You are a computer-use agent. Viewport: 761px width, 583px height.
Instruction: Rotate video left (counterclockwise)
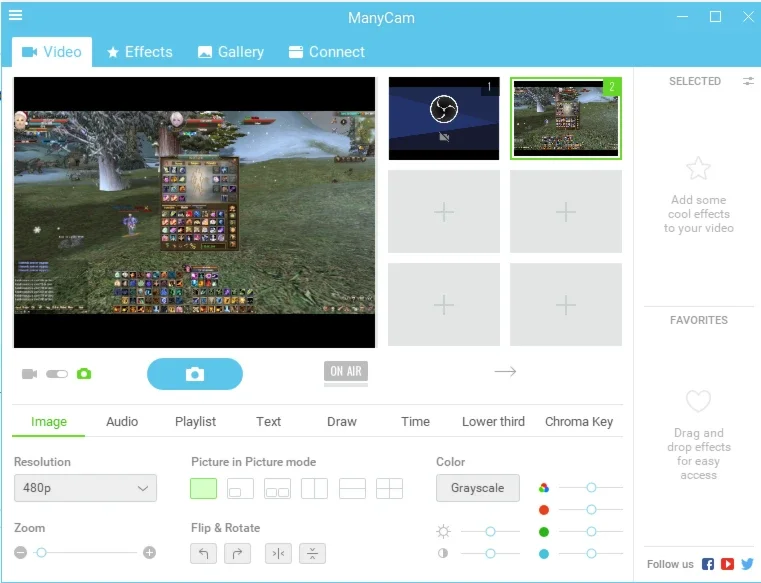coord(203,553)
